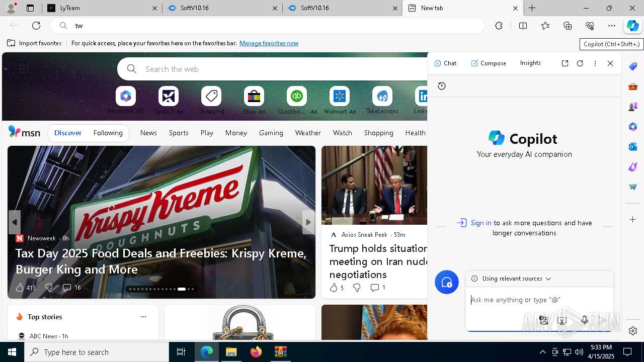The image size is (644, 362).
Task: Open the Games chess sidebar icon
Action: 633,107
